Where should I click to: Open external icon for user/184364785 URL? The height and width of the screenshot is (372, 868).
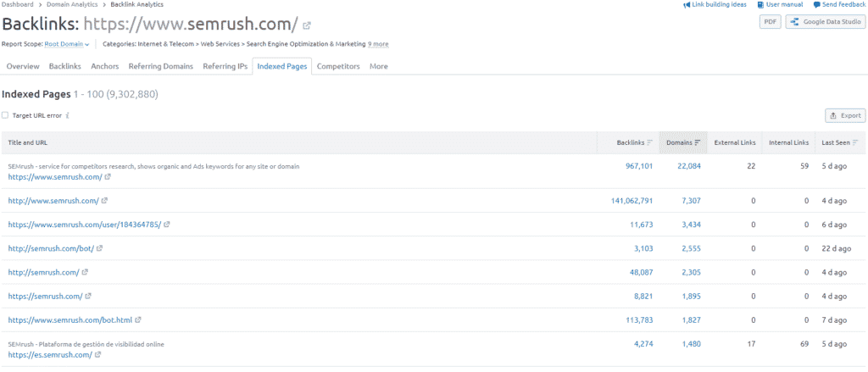167,225
